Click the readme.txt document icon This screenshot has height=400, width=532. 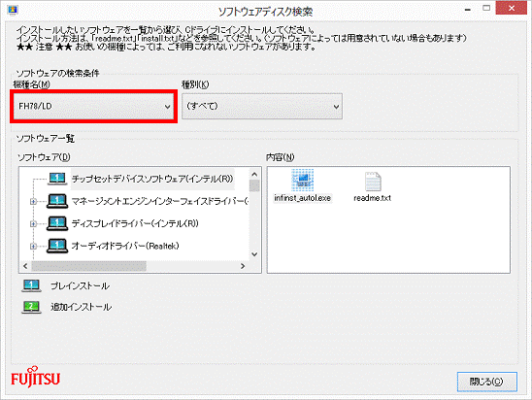pyautogui.click(x=373, y=182)
